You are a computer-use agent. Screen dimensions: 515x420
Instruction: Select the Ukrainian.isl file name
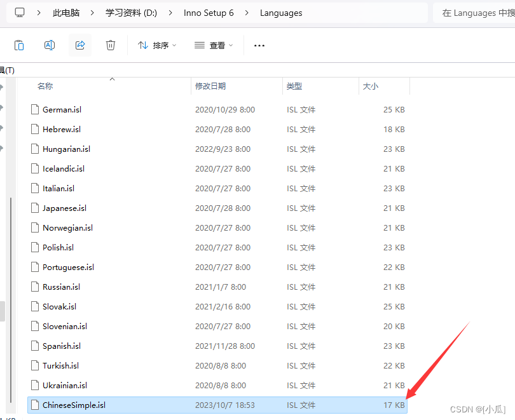[65, 385]
